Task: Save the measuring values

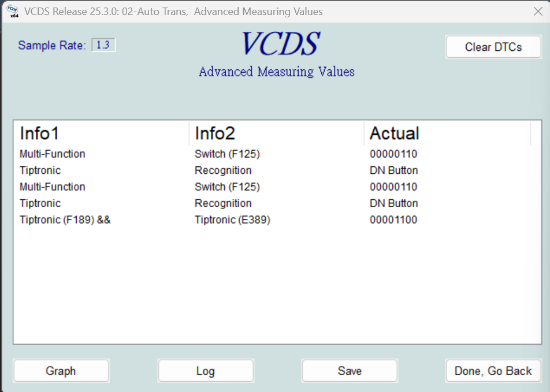Action: (x=350, y=371)
